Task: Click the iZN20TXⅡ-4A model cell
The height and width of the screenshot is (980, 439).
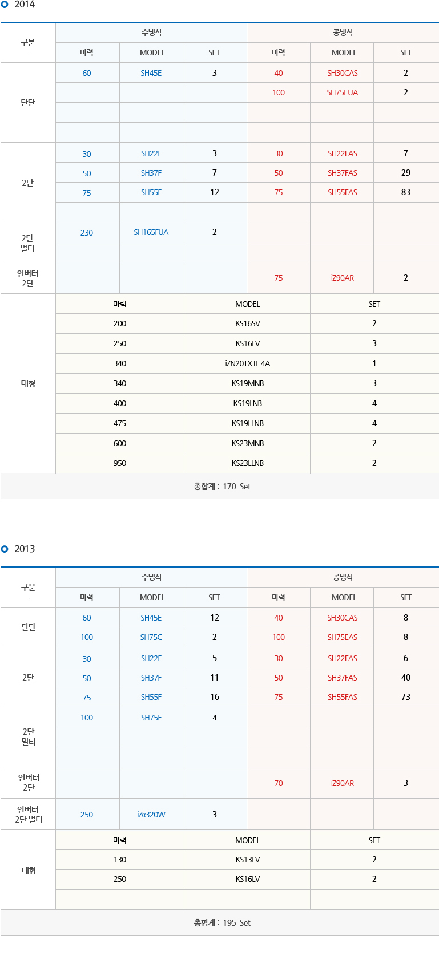Action: pos(248,363)
